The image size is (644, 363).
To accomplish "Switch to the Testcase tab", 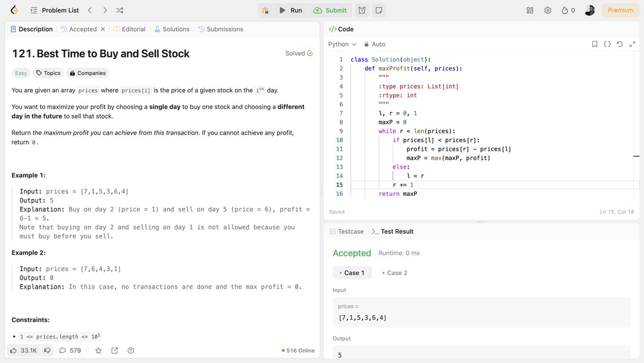I will (347, 231).
